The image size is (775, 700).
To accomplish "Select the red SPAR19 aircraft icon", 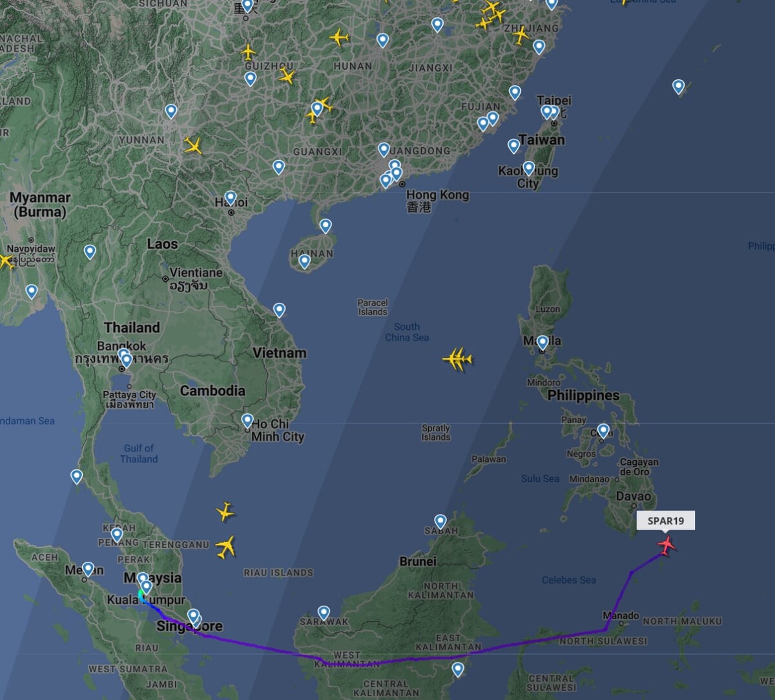I will pos(666,545).
